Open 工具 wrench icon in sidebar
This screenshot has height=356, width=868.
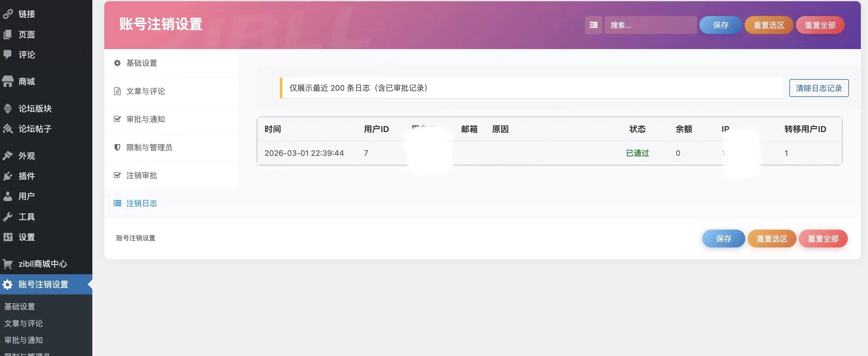coord(7,217)
